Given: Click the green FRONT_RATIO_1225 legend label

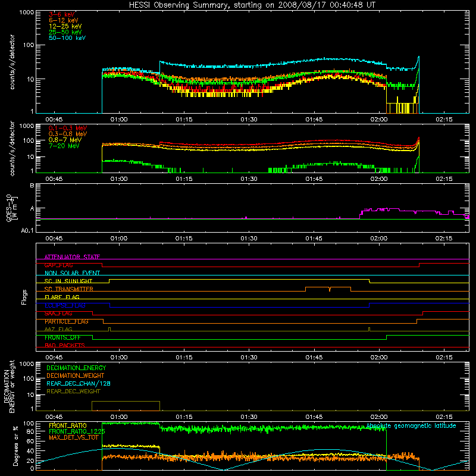Looking at the screenshot, I should [x=77, y=431].
